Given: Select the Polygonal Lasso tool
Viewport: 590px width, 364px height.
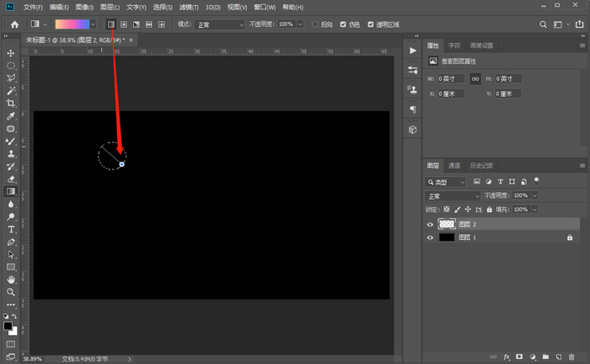Looking at the screenshot, I should (x=11, y=78).
